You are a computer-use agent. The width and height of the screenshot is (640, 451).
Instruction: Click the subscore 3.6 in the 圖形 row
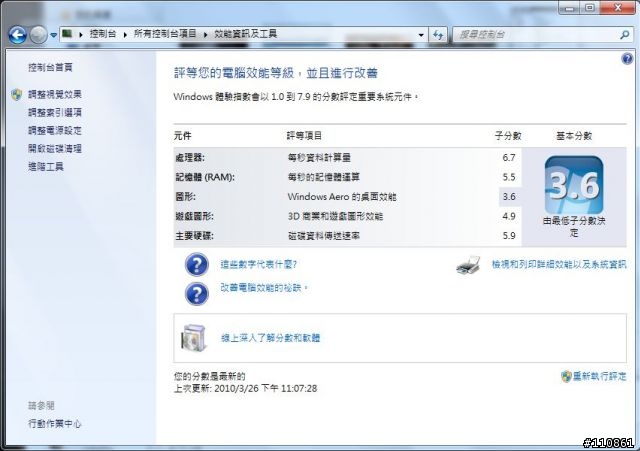pyautogui.click(x=509, y=197)
